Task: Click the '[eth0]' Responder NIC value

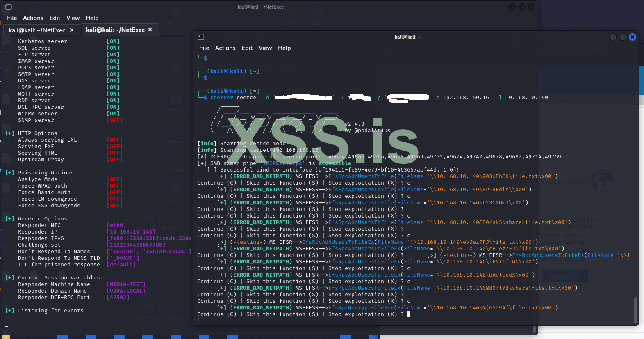Action: [116, 225]
